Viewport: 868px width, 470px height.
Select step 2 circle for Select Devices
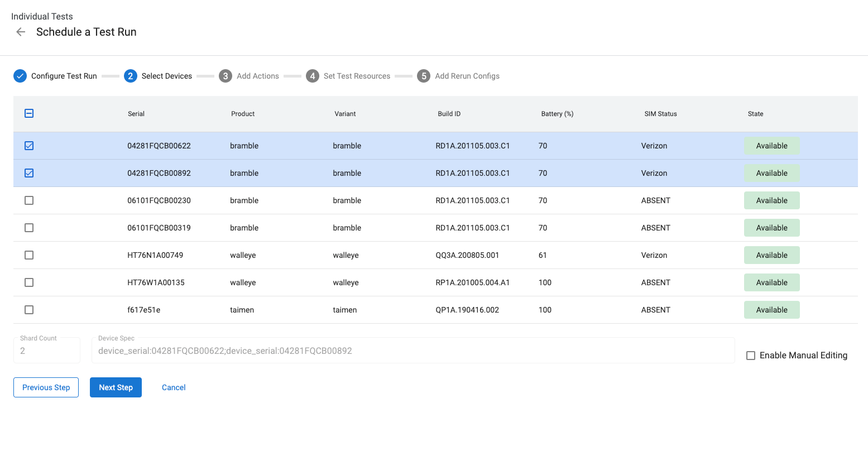(x=130, y=76)
